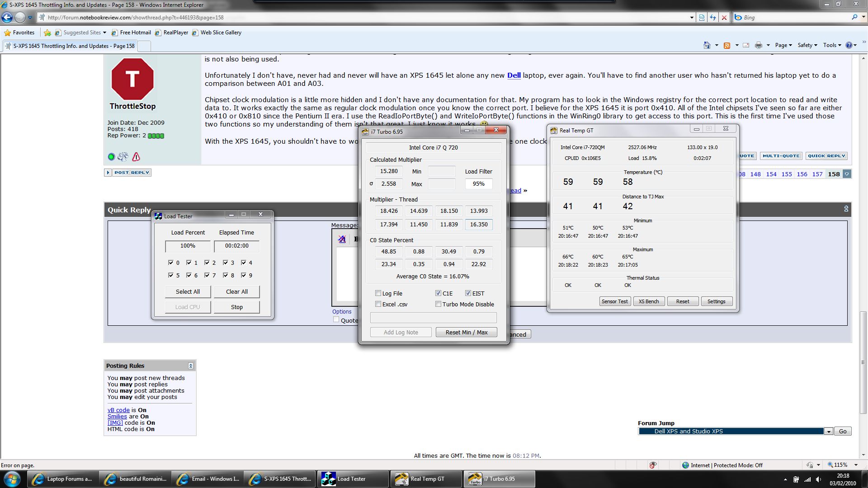Open the Page menu
The width and height of the screenshot is (868, 488).
point(783,45)
